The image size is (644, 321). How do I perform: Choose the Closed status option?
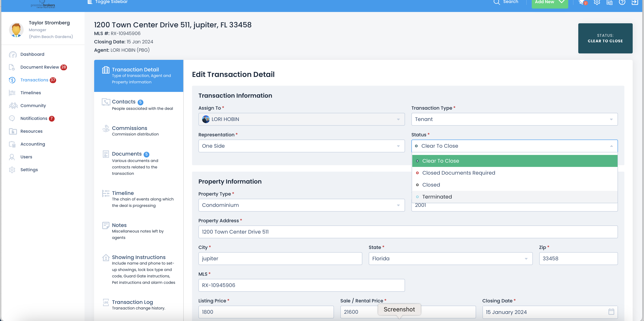pos(514,185)
